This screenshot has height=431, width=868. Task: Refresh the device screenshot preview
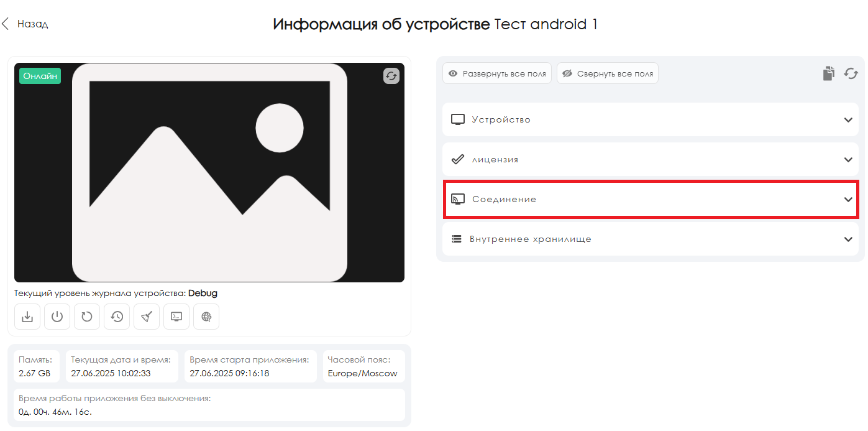click(391, 76)
